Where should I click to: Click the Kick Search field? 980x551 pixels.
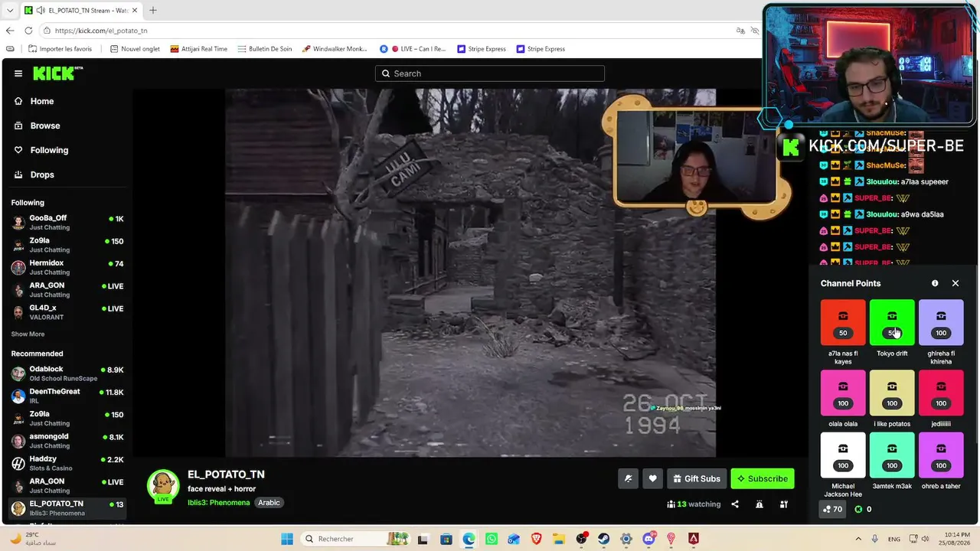490,73
